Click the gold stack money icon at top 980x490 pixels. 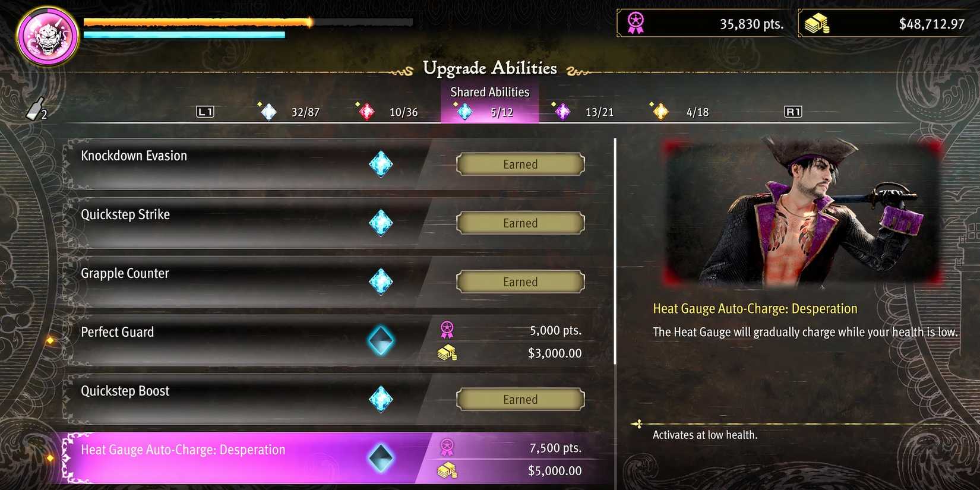pos(817,24)
